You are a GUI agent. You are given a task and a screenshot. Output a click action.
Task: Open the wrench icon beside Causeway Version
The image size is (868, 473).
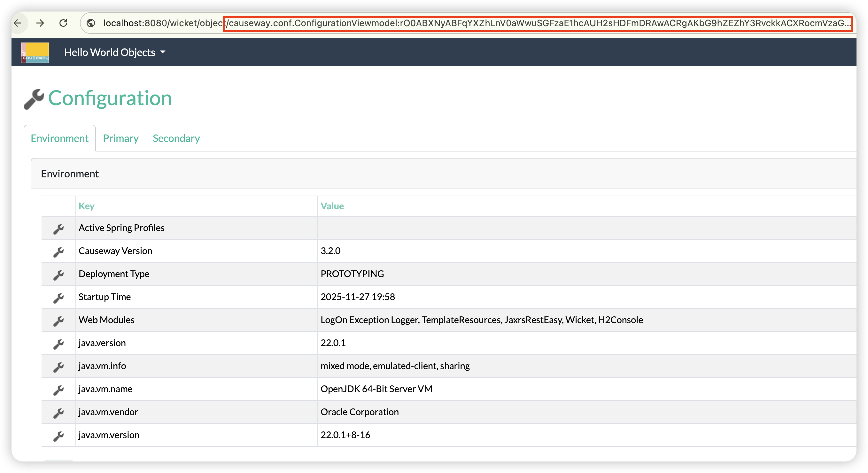58,252
